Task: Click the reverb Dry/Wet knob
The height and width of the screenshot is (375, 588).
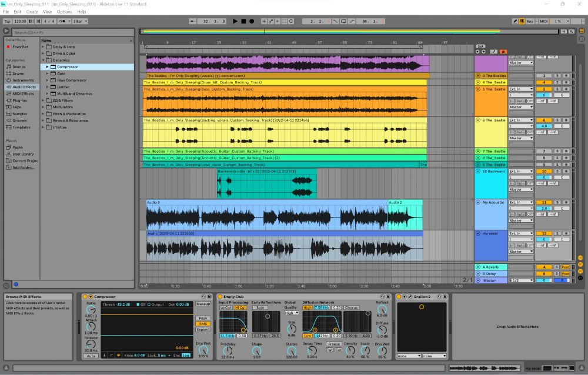Action: pos(382,351)
